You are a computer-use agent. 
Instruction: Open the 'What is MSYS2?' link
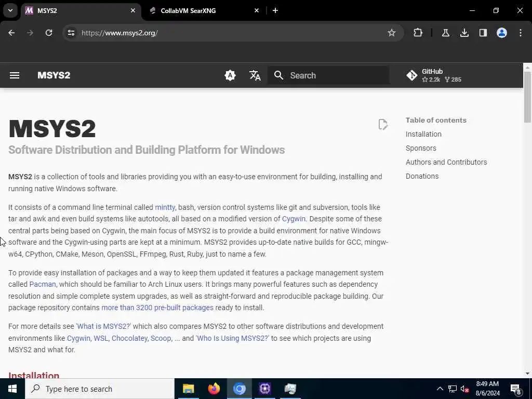tap(103, 326)
